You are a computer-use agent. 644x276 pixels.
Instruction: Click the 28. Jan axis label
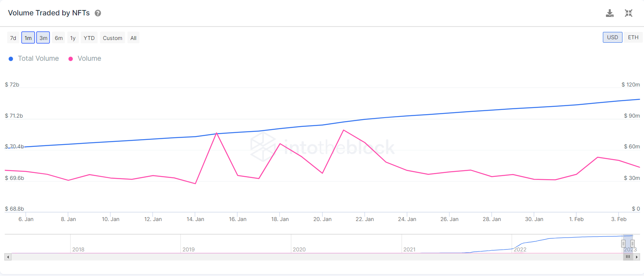pos(492,219)
